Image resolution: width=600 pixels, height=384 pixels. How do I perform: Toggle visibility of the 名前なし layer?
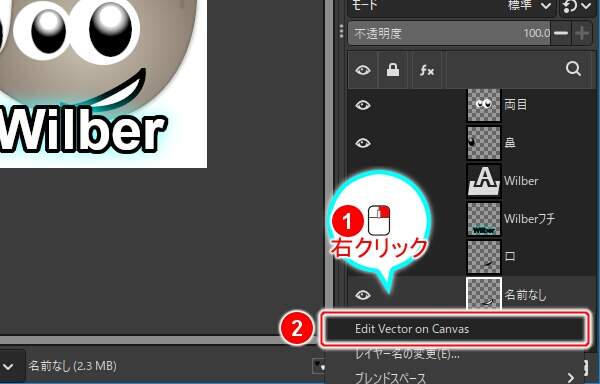tap(363, 295)
